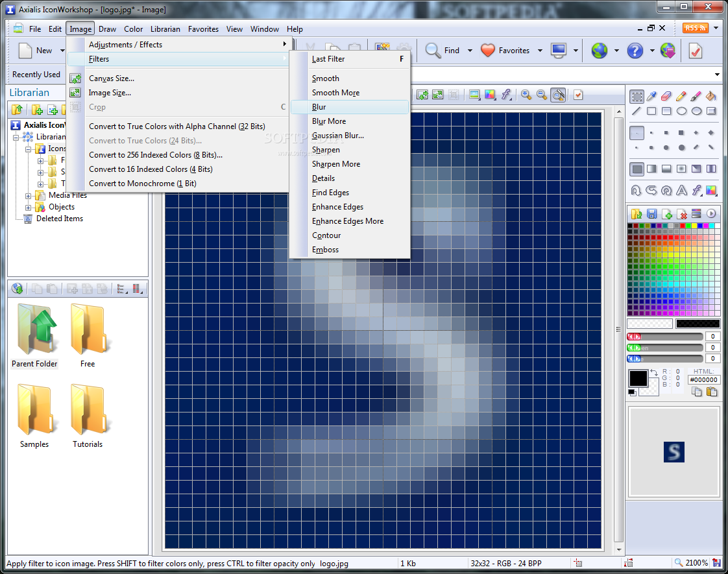The image size is (728, 574).
Task: Choose the hollow Ellipse tool
Action: coord(681,111)
